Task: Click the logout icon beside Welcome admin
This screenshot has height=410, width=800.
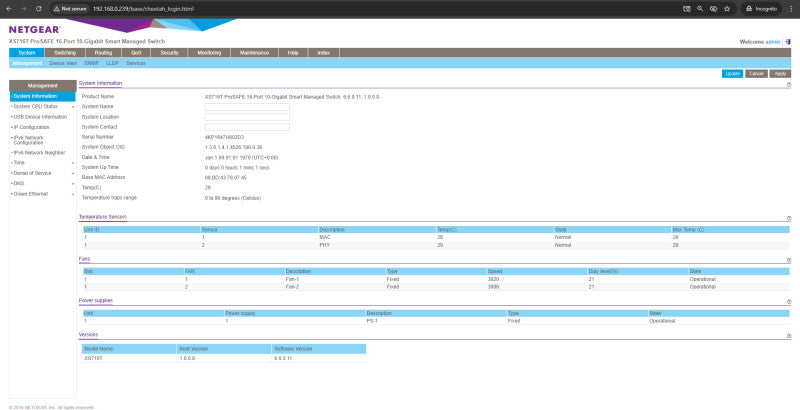Action: pyautogui.click(x=788, y=42)
